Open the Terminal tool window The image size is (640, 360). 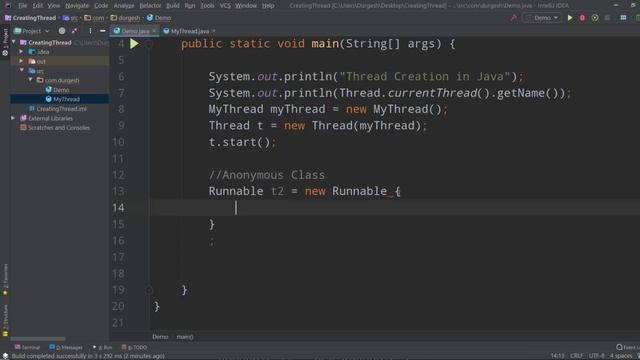click(27, 347)
